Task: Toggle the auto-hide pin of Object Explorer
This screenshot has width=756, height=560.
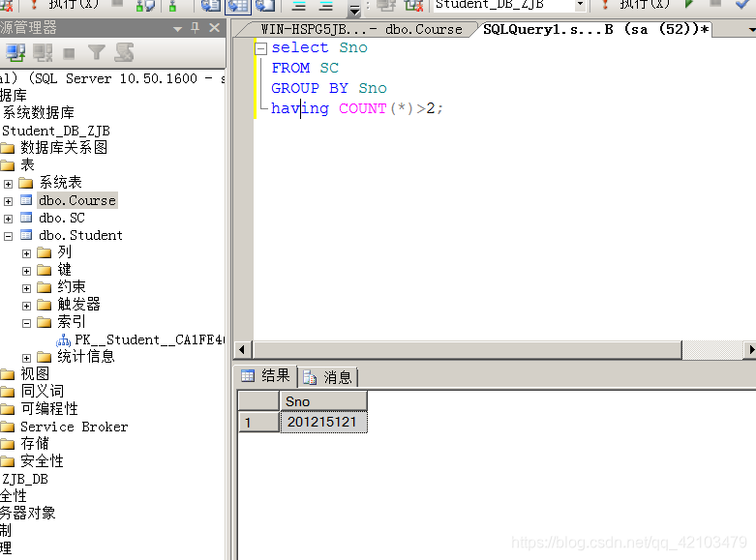Action: tap(196, 27)
